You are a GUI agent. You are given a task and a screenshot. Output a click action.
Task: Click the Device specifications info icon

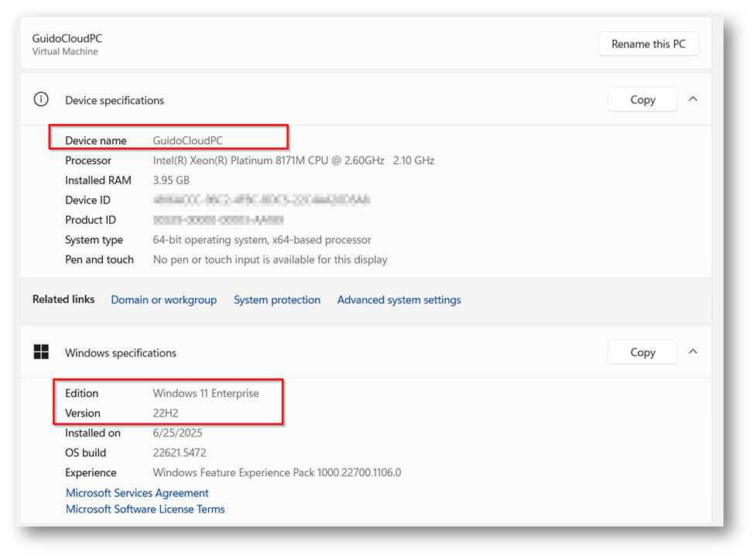[41, 100]
